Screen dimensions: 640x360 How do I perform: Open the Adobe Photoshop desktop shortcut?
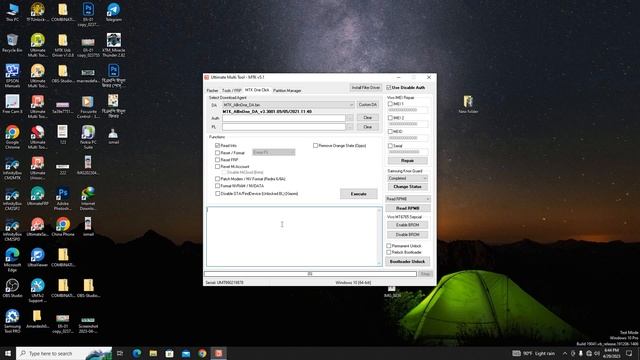coord(63,198)
